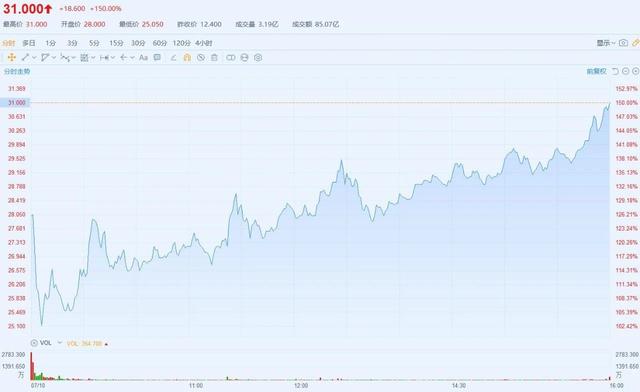Expand the grid tool dropdown arrow

click(x=93, y=58)
